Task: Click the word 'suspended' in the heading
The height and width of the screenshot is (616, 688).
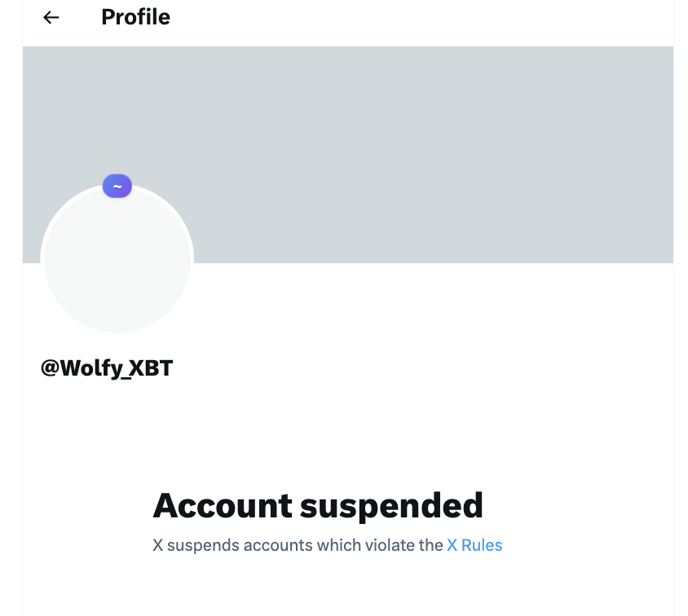Action: 391,508
